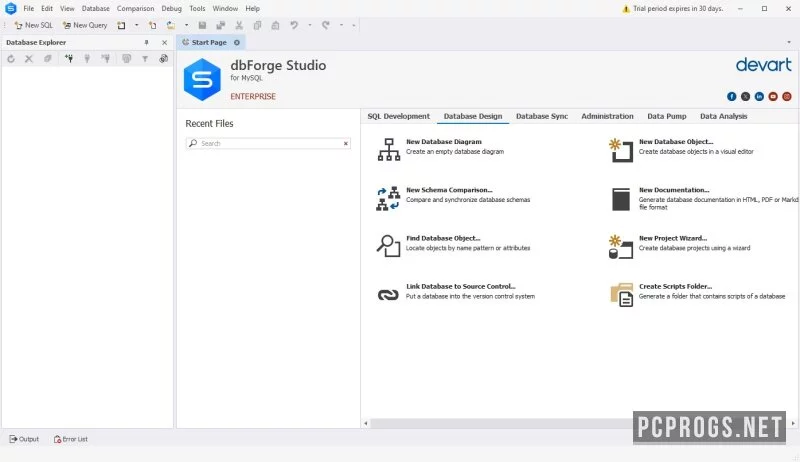This screenshot has width=800, height=462.
Task: Switch to the Data Analysis tab
Action: click(723, 116)
